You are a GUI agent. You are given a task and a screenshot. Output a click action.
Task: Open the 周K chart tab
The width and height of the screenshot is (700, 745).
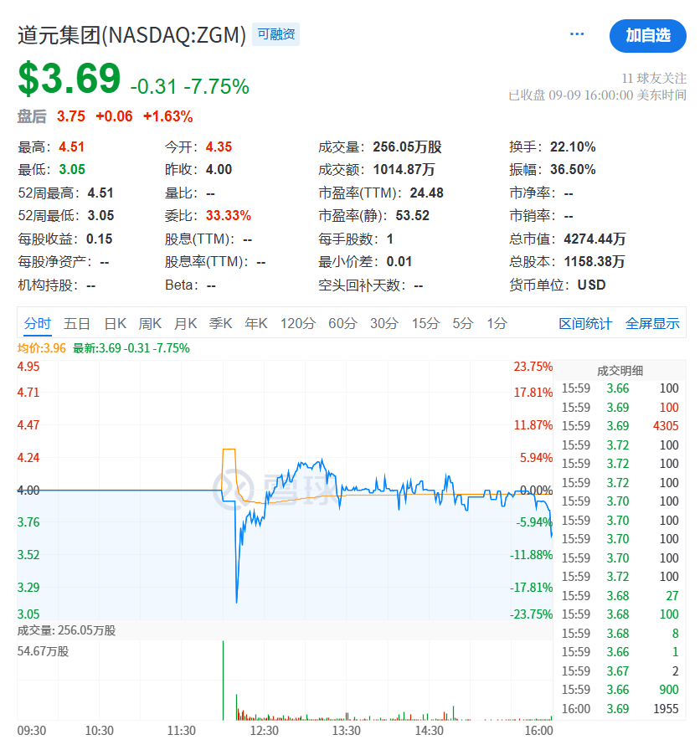point(151,323)
